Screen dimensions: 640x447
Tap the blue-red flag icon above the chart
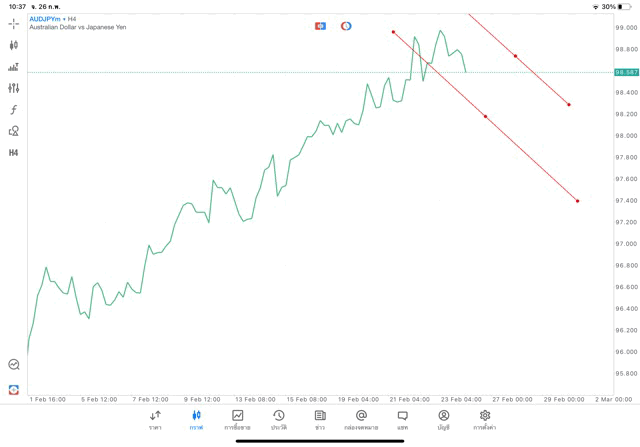pyautogui.click(x=320, y=25)
